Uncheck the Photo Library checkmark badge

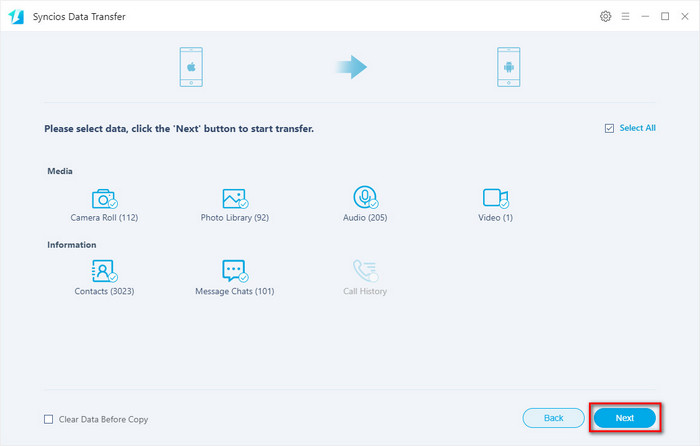coord(243,204)
